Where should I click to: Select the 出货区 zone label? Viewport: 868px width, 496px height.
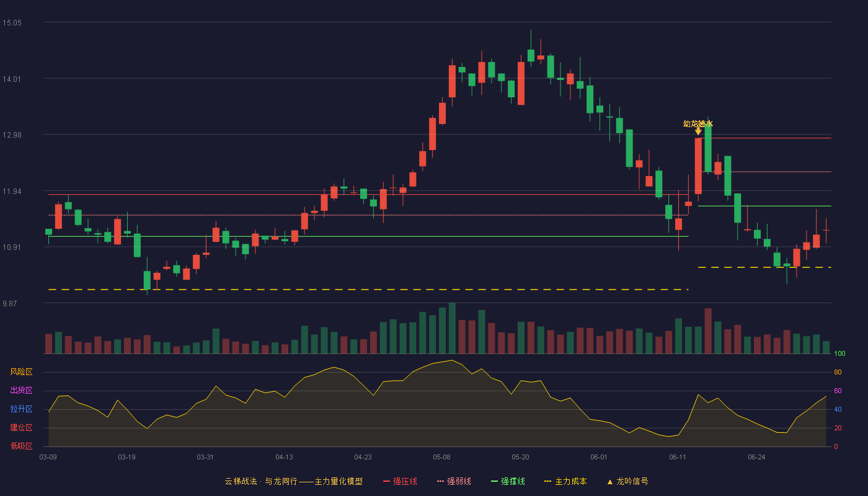click(x=21, y=391)
